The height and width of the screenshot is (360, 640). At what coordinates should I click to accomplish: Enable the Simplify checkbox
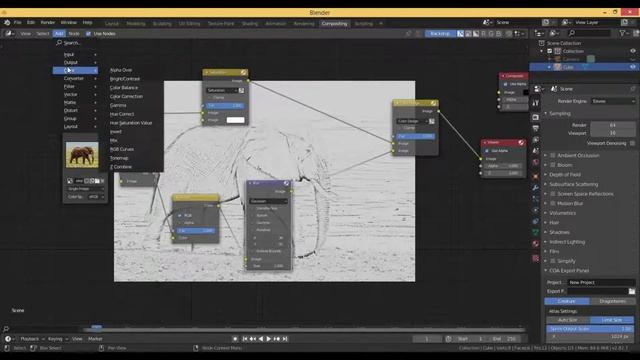coord(553,261)
